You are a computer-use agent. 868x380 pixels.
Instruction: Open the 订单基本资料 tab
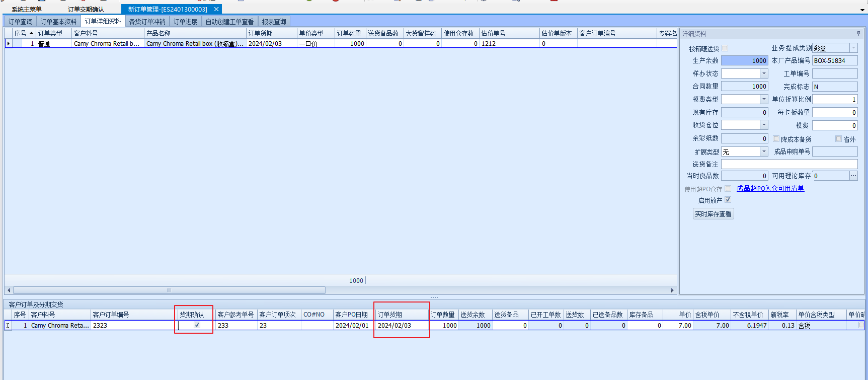click(59, 22)
